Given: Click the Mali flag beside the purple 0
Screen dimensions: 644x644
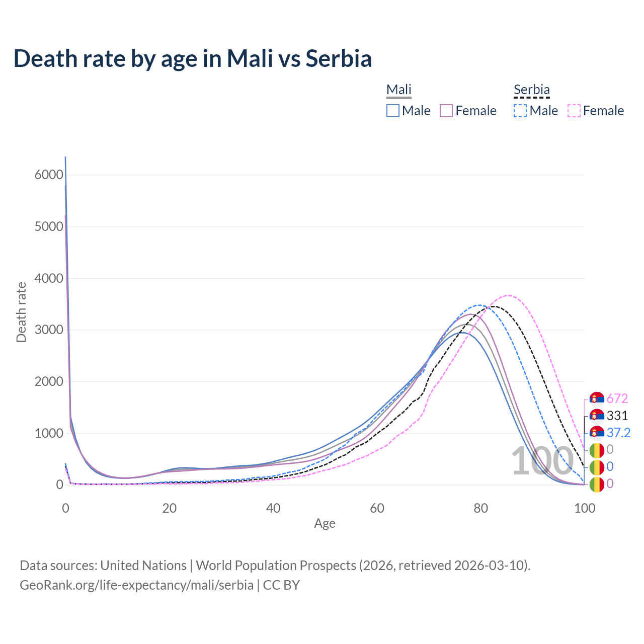Looking at the screenshot, I should 597,484.
